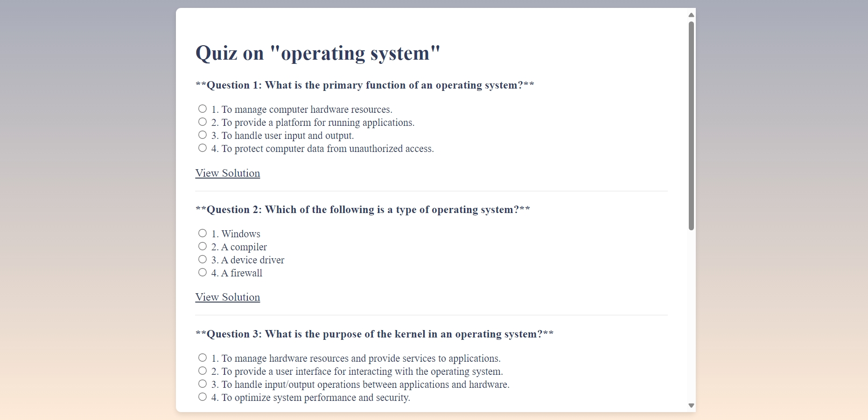Choose the Windows radio option
Screen dimensions: 868x420
tap(203, 233)
